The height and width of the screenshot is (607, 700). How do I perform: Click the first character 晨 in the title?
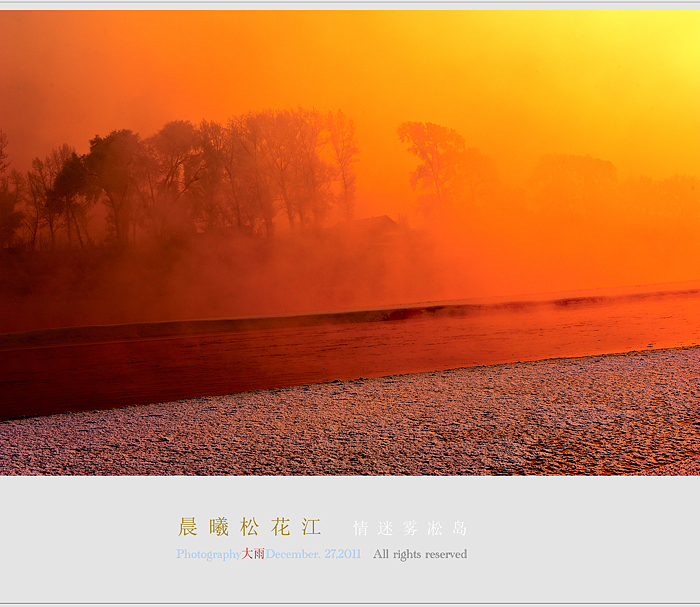point(188,527)
